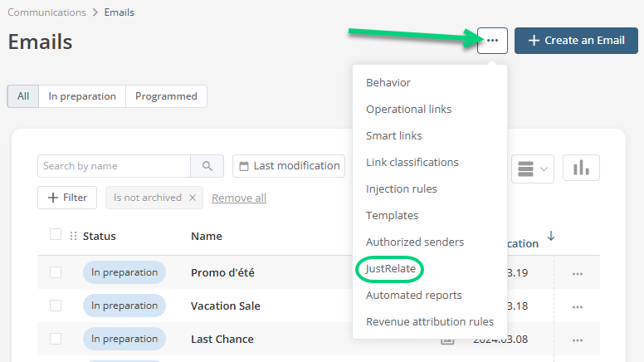The width and height of the screenshot is (644, 362).
Task: Click Vacation Sale In preparation status badge
Action: click(124, 306)
